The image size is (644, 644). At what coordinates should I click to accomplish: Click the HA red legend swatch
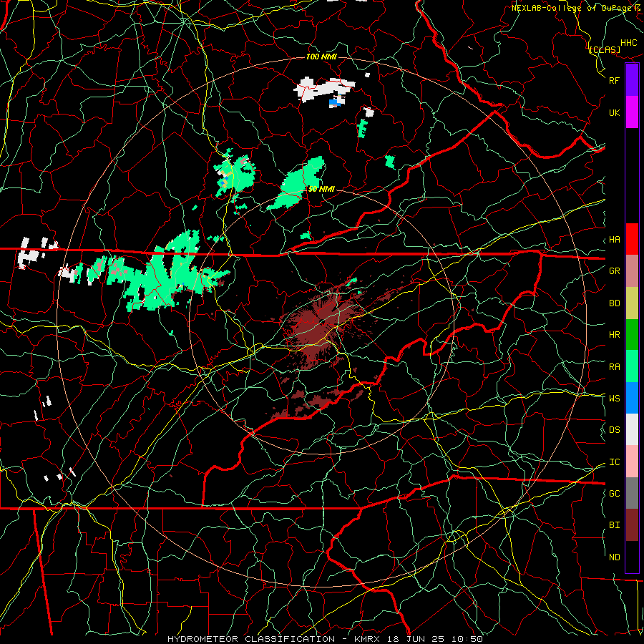click(632, 239)
